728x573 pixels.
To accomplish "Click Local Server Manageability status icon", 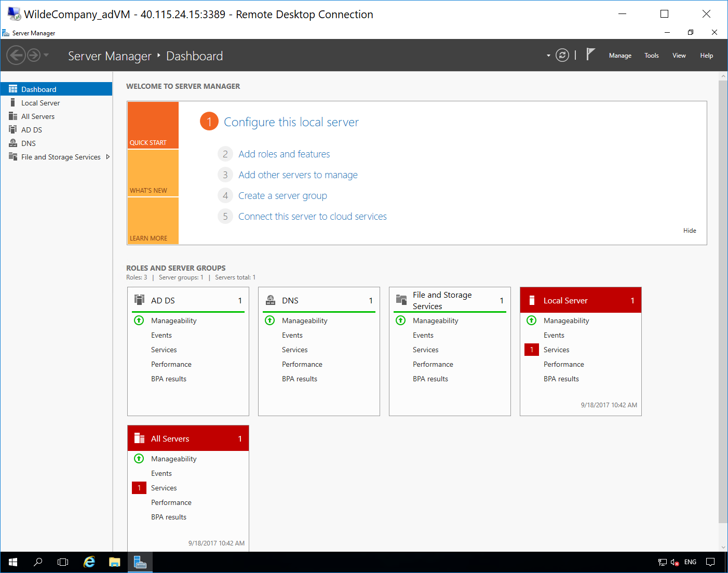I will tap(531, 320).
